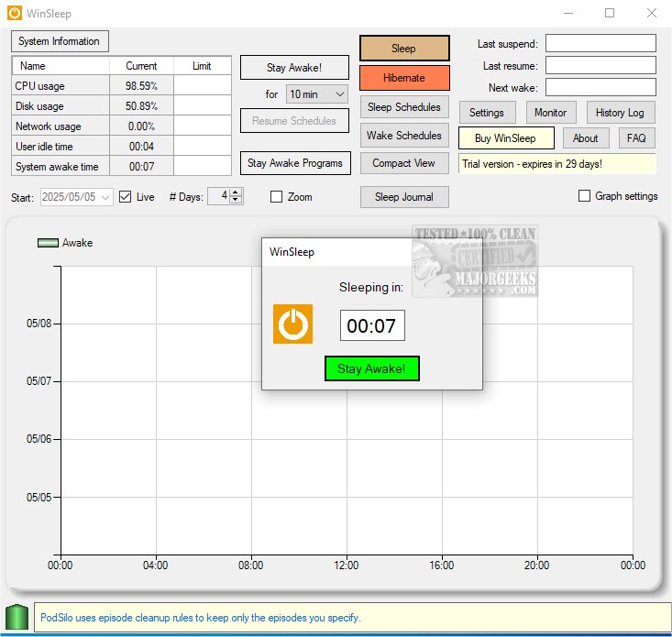Open Stay Awake Programs
The image size is (672, 637).
click(295, 163)
